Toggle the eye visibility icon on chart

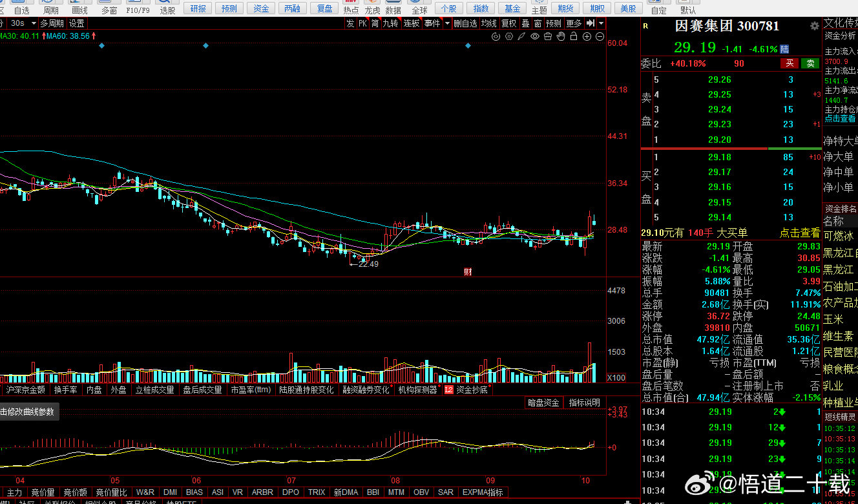click(534, 37)
